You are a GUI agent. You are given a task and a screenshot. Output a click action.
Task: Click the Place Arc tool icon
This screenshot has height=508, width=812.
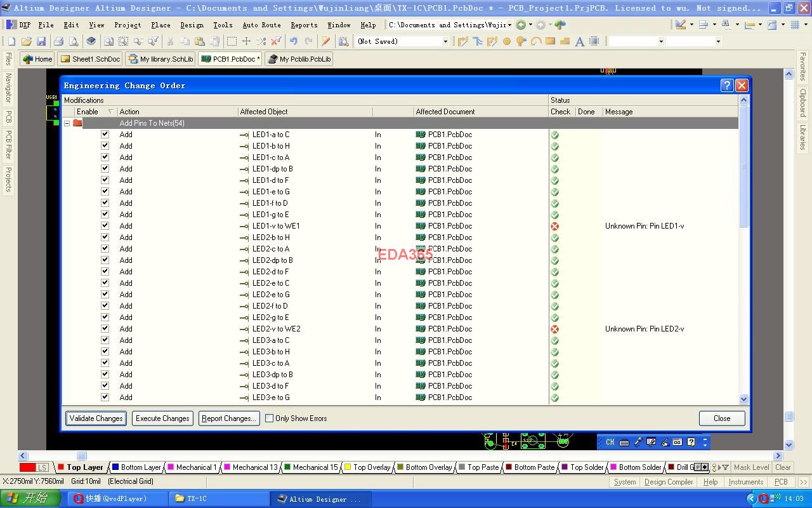coord(536,41)
